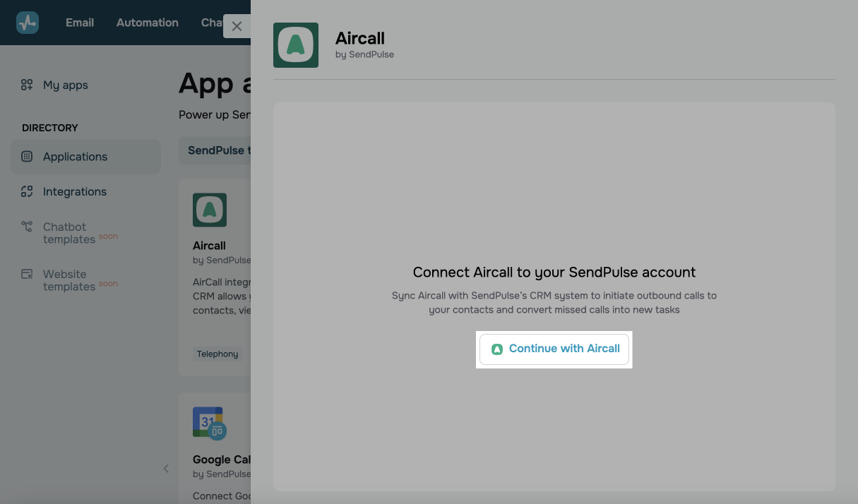Click the Aircall logo in panel header
Screen dimensions: 858x504
[296, 45]
